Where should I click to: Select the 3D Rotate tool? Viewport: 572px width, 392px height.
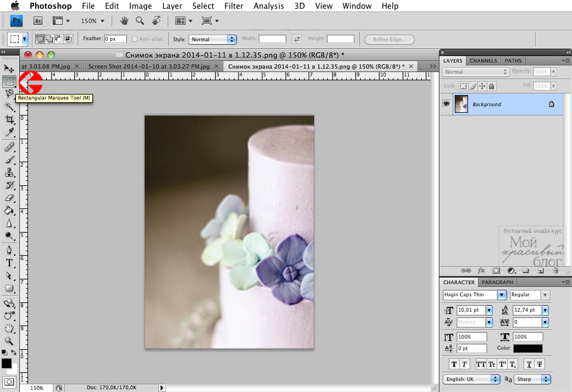pyautogui.click(x=9, y=303)
